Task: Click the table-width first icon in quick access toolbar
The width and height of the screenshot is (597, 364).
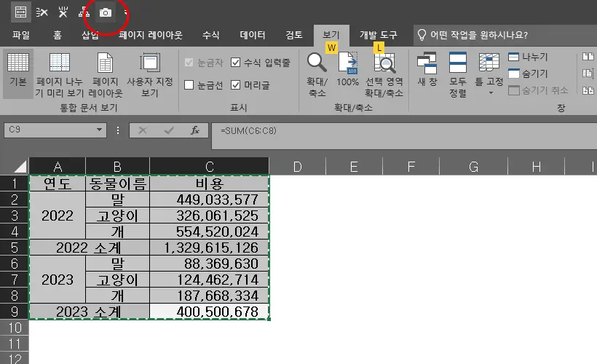Action: coord(20,12)
